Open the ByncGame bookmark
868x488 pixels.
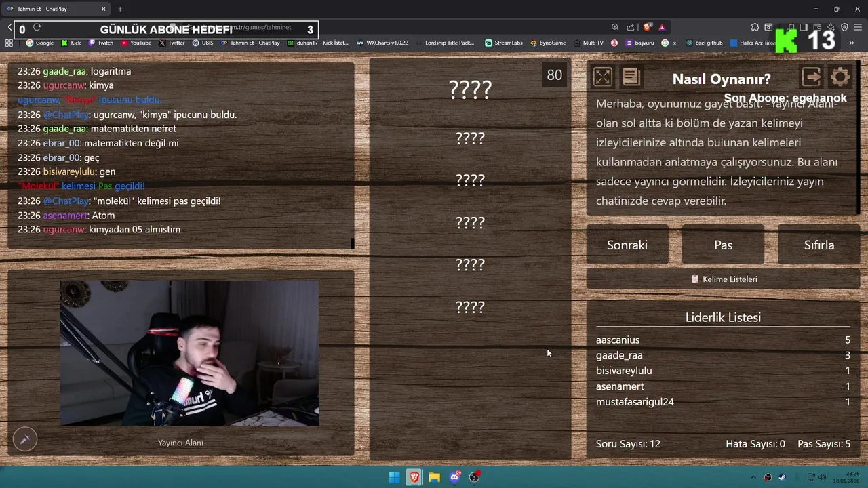tap(548, 43)
